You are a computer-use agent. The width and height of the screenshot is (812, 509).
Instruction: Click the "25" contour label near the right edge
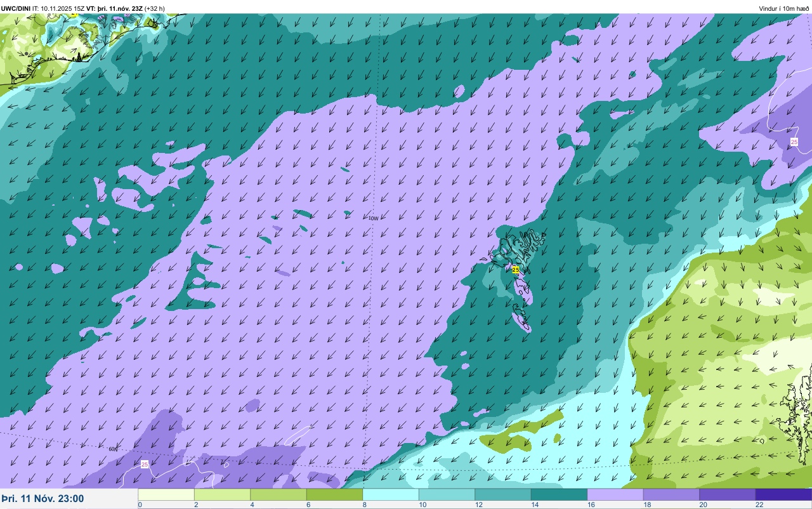pyautogui.click(x=794, y=142)
